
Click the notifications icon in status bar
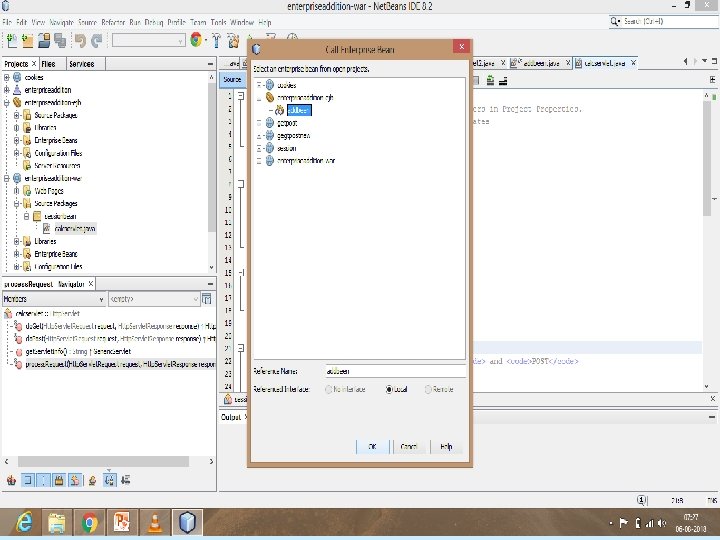coord(642,500)
